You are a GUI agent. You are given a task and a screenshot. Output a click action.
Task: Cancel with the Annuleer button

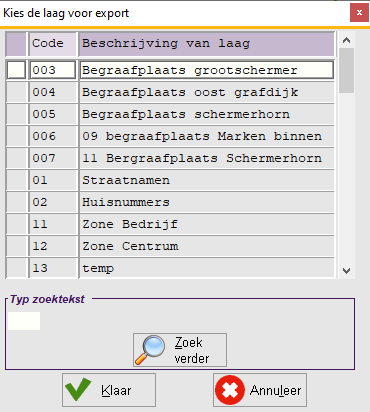[x=260, y=390]
